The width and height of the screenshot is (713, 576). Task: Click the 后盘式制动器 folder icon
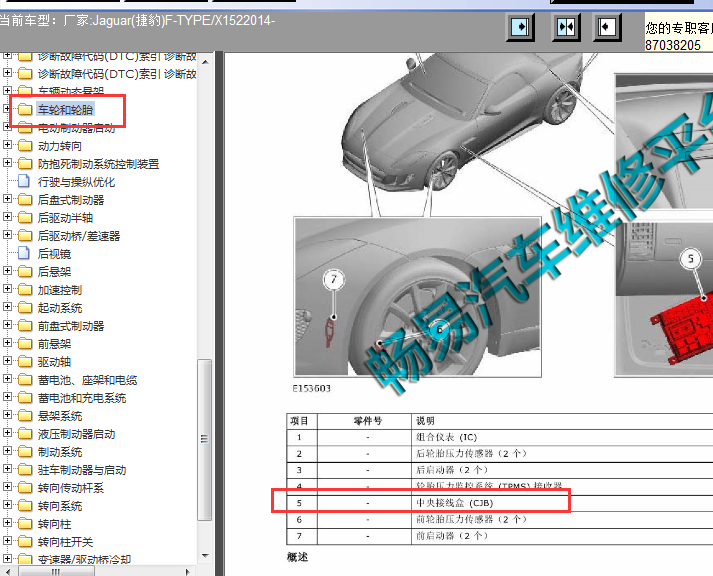(x=25, y=200)
